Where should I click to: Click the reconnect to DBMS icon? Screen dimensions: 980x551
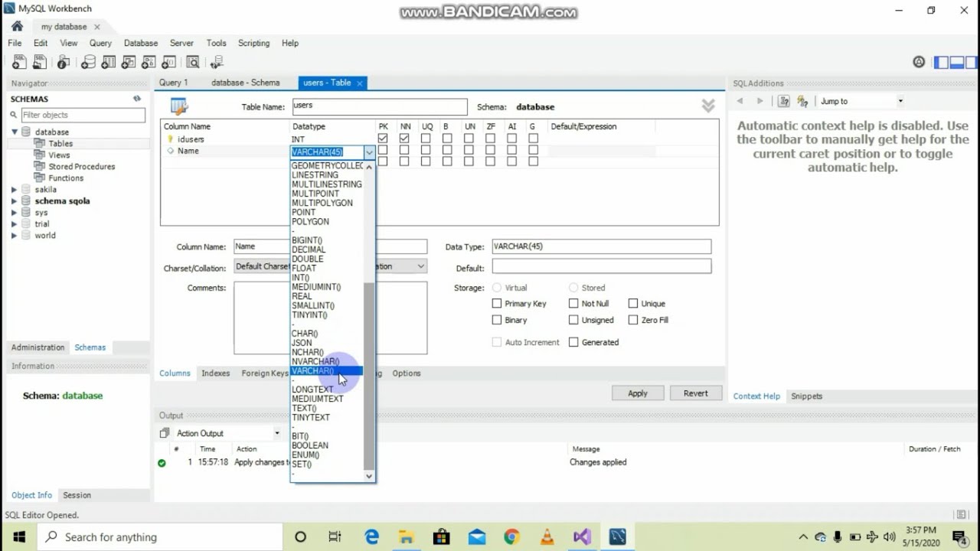coord(217,62)
